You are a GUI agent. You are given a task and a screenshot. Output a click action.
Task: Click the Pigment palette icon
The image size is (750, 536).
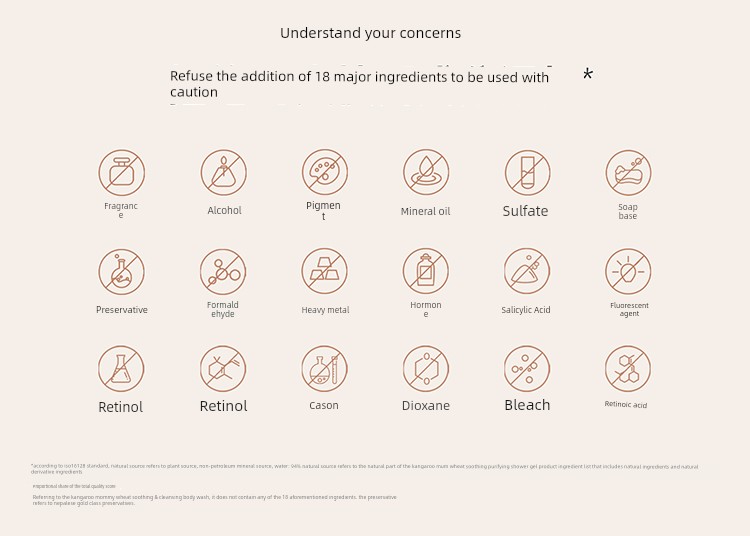(325, 172)
